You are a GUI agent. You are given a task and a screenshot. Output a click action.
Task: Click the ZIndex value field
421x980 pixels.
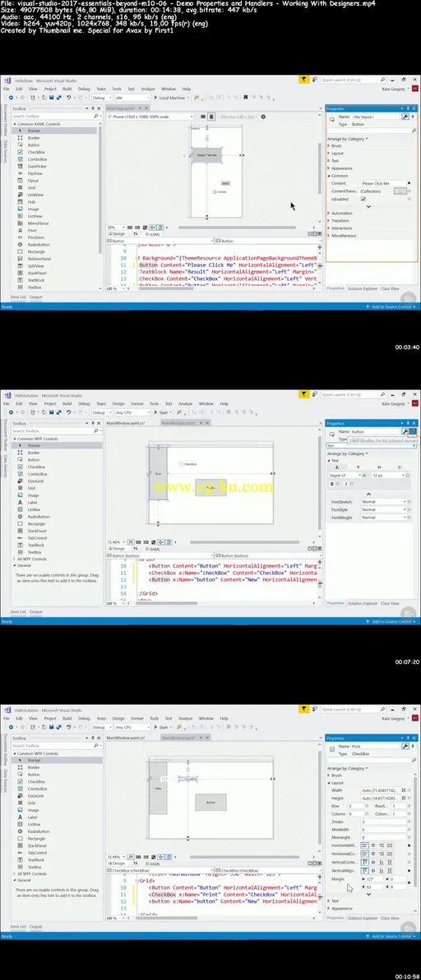pyautogui.click(x=383, y=822)
